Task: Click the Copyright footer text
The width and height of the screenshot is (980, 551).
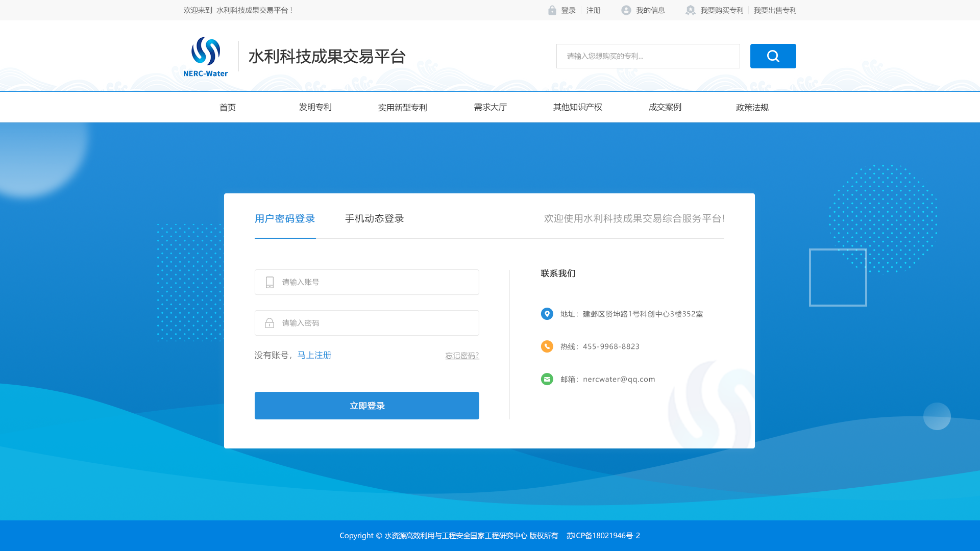Action: 449,536
